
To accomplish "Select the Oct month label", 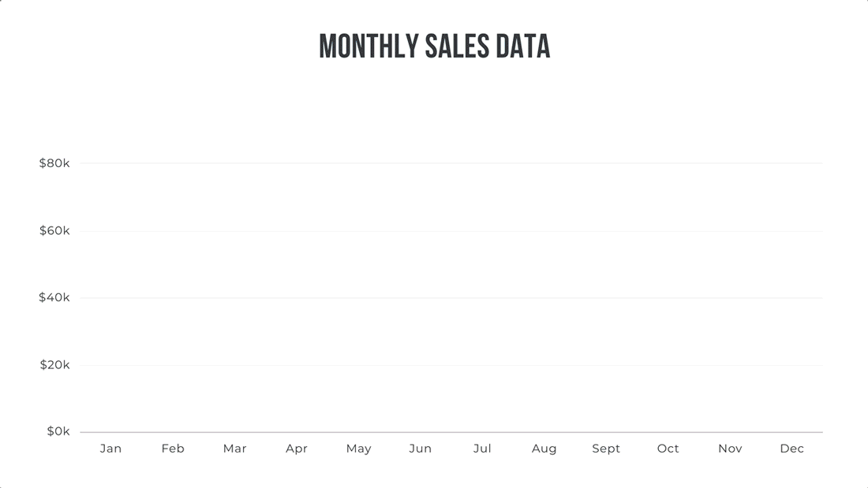I will [668, 449].
